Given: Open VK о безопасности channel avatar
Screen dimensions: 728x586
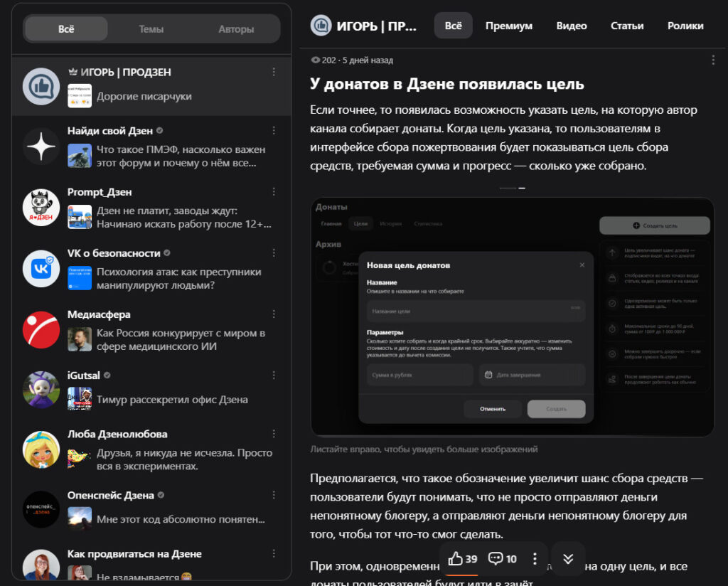Looking at the screenshot, I should [x=41, y=269].
